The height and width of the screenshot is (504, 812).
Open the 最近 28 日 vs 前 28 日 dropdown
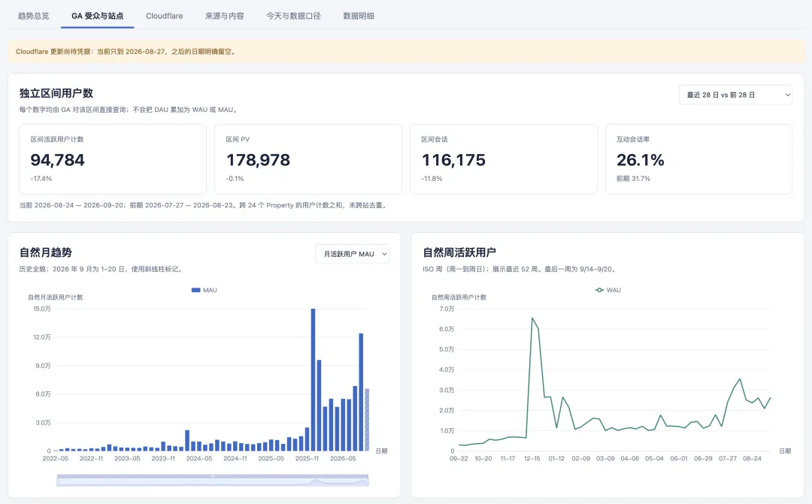tap(735, 95)
